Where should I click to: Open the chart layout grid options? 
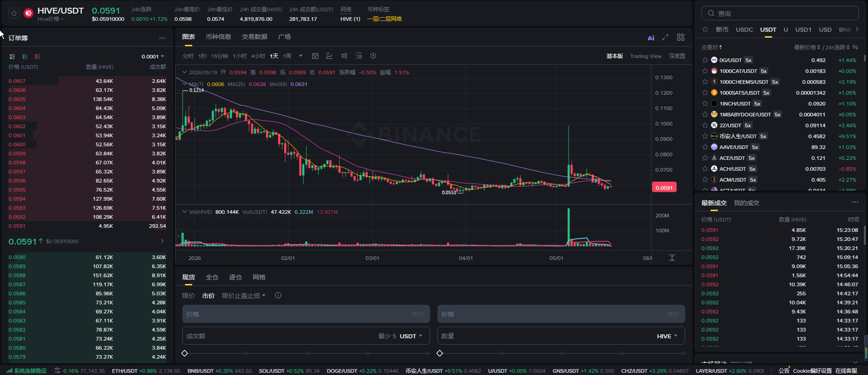pos(681,37)
